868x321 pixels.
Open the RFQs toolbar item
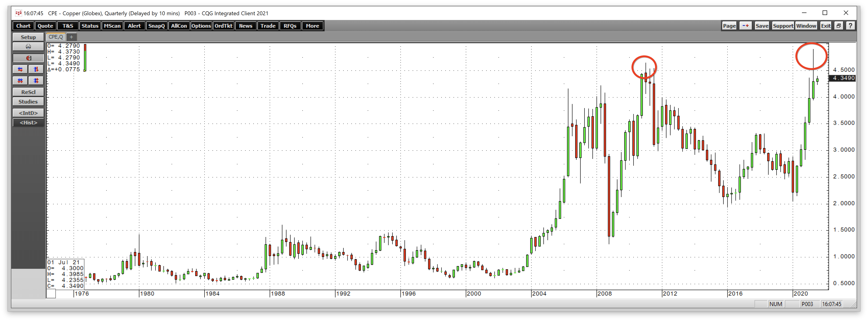290,26
